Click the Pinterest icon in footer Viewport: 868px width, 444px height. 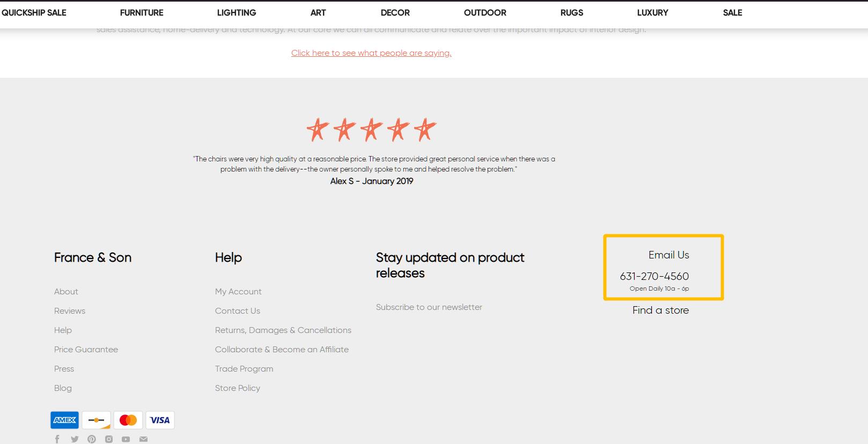(92, 439)
